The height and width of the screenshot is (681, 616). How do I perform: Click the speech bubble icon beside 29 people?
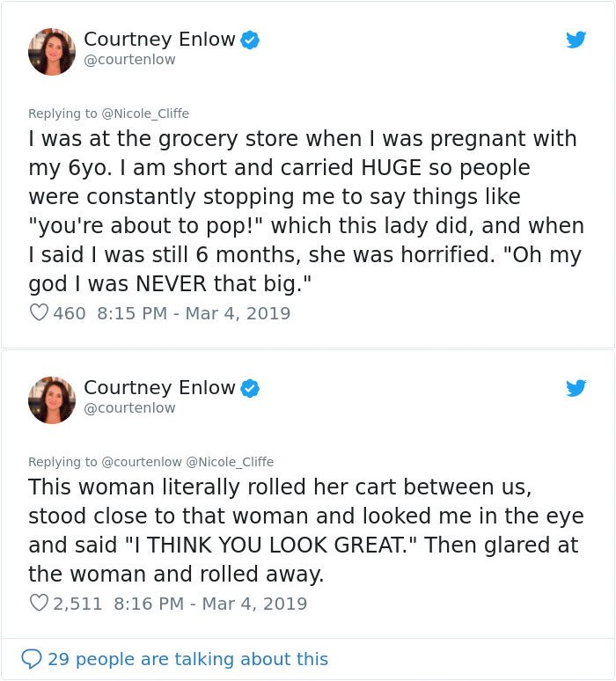pos(32,659)
